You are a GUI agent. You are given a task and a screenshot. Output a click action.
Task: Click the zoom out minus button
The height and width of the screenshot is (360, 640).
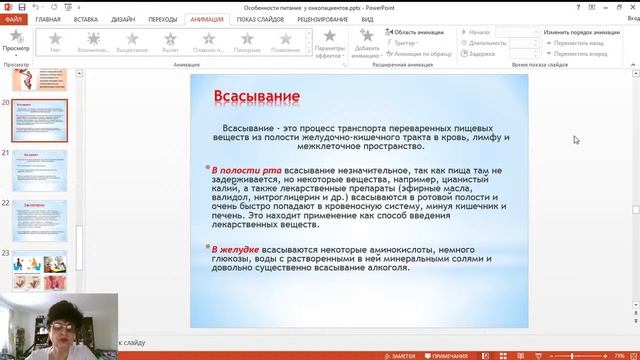coord(551,356)
